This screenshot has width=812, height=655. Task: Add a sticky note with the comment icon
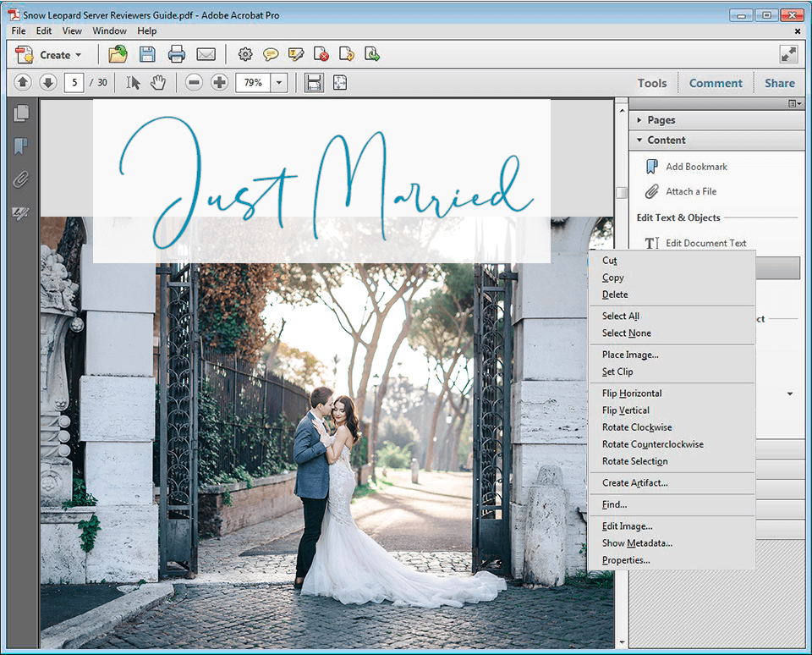click(x=270, y=54)
